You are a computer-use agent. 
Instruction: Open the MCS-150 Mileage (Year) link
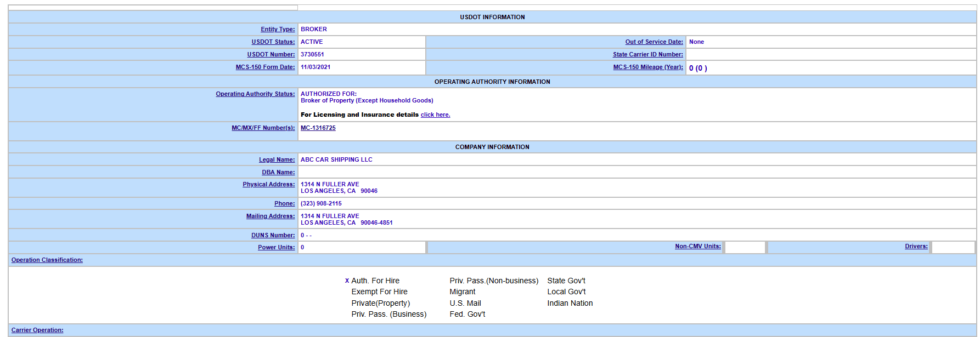(648, 67)
